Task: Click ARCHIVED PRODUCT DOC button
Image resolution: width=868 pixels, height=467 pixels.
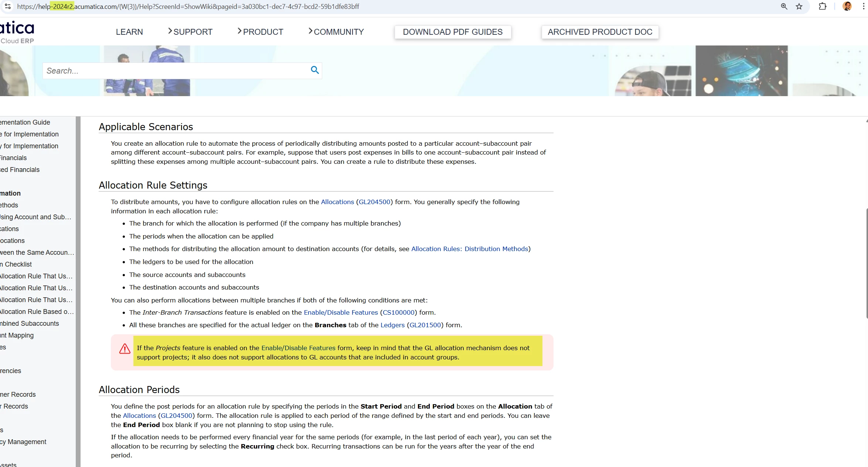Action: (x=600, y=32)
